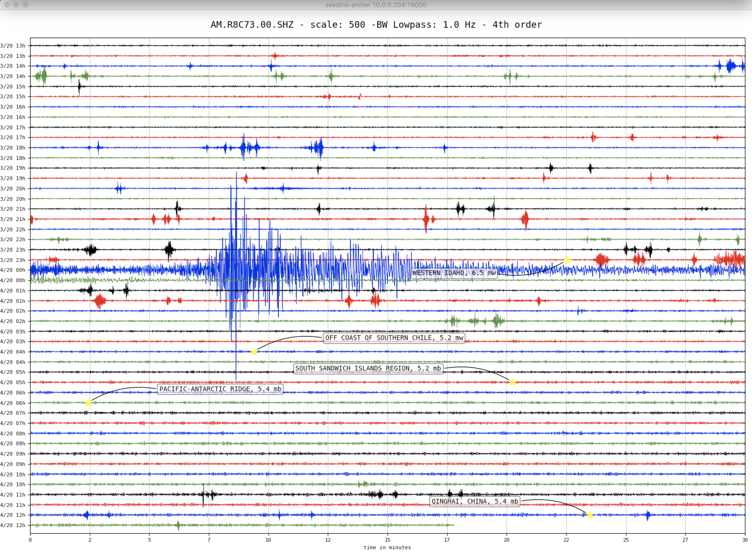Click the x-axis tick label 30
The width and height of the screenshot is (752, 560).
pyautogui.click(x=744, y=540)
